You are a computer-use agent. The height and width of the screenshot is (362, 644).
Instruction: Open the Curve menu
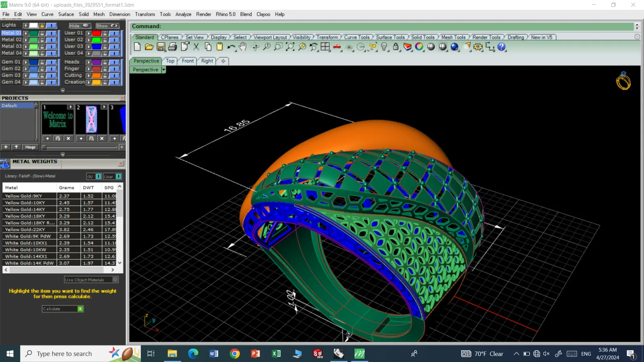47,14
